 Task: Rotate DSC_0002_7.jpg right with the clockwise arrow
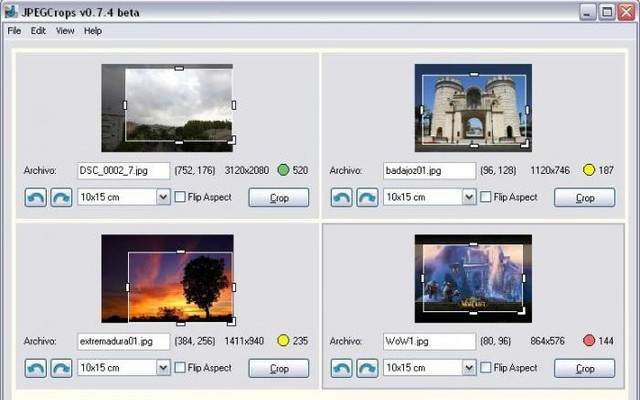61,197
